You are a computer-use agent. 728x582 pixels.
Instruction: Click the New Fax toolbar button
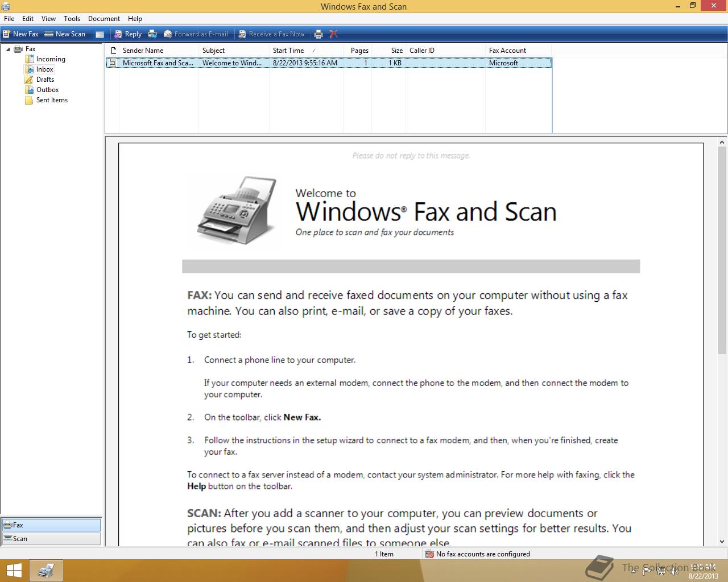[x=20, y=34]
